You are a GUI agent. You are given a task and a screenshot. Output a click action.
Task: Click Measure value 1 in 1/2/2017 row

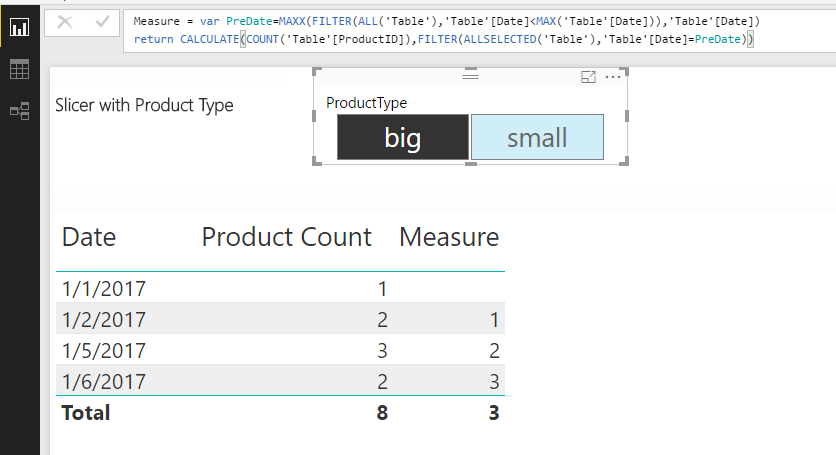point(494,320)
